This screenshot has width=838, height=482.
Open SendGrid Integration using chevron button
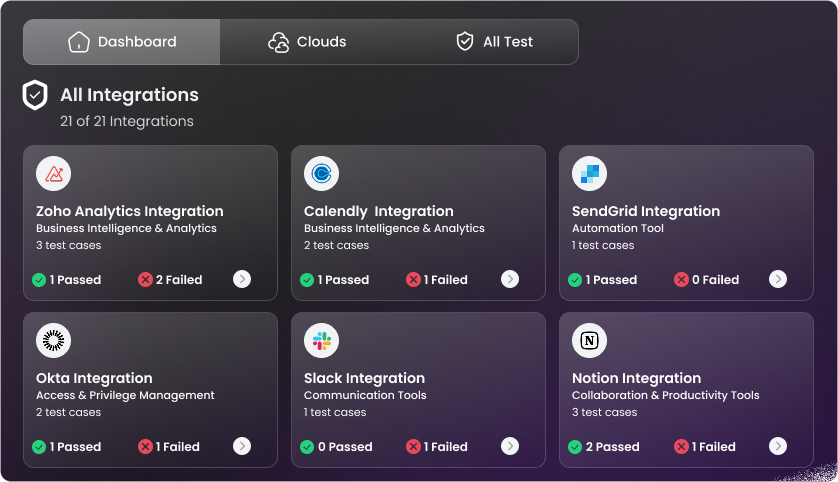778,280
